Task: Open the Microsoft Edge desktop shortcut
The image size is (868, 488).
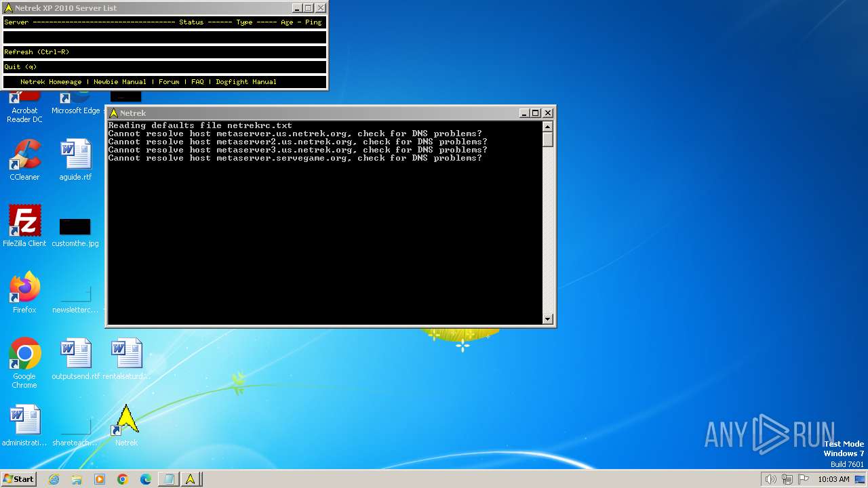Action: (x=75, y=103)
